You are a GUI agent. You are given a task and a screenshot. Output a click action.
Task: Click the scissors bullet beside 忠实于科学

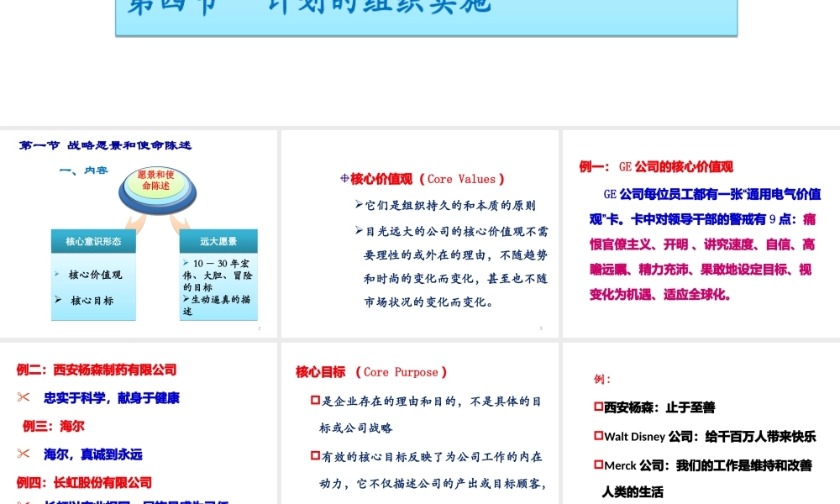coord(24,397)
